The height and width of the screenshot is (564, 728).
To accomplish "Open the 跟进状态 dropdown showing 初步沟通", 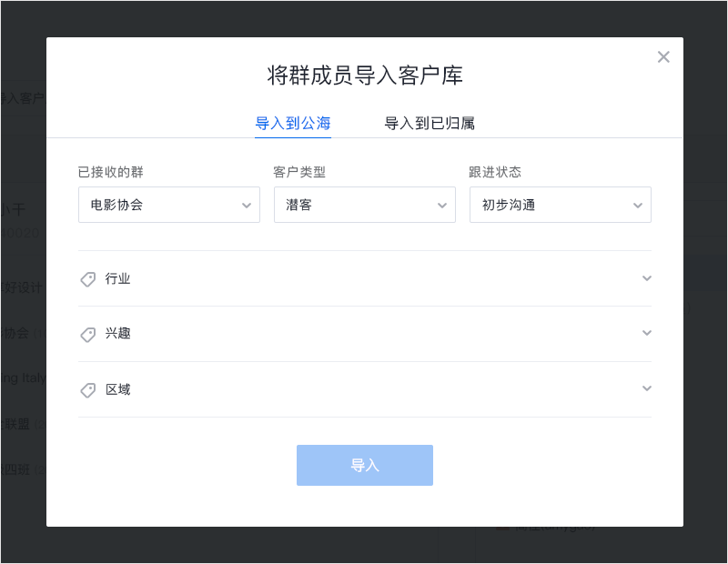I will (561, 205).
